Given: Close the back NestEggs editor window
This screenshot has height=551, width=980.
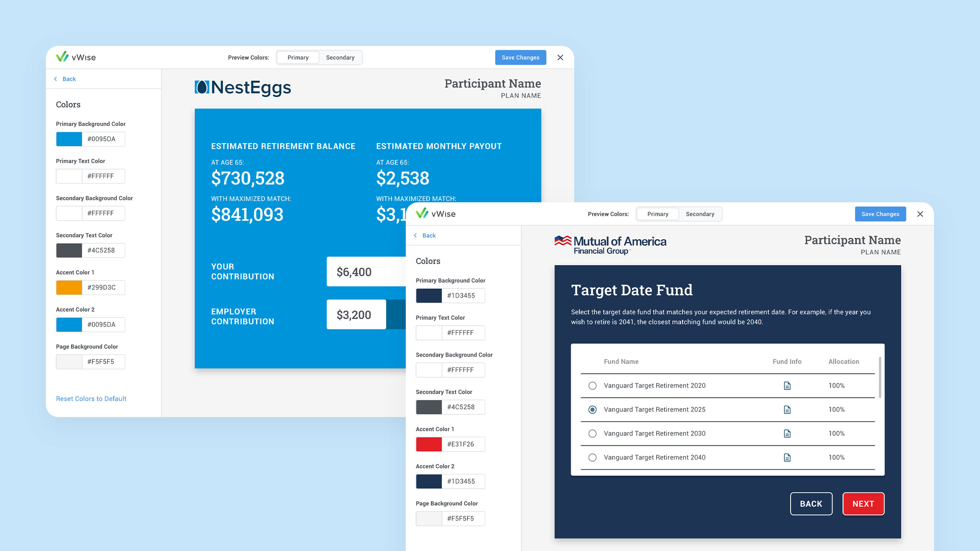Looking at the screenshot, I should click(560, 57).
